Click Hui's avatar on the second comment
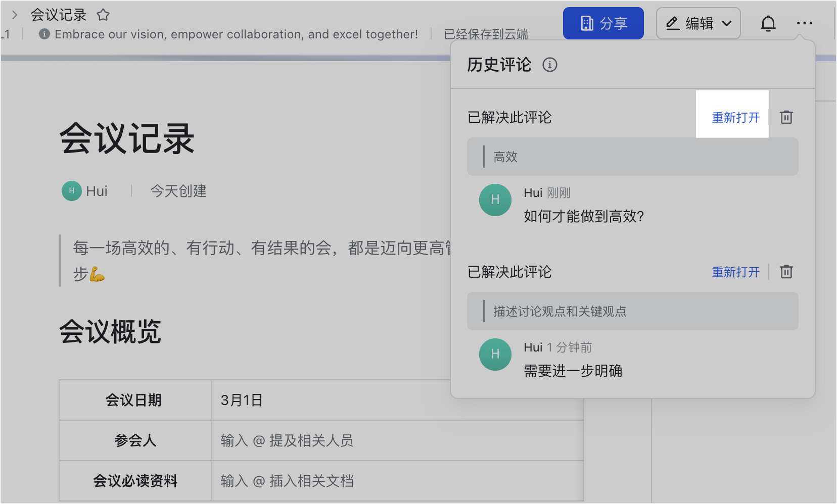 (495, 355)
